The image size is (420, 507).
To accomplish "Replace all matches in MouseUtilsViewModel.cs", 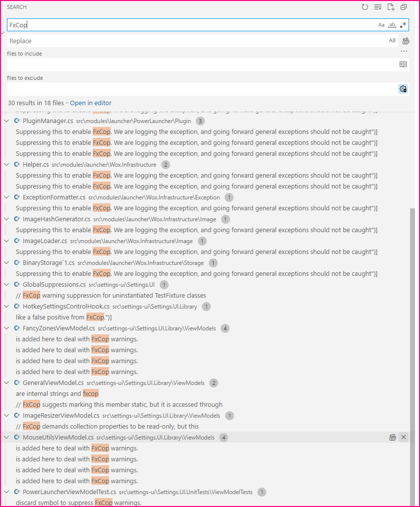I will pyautogui.click(x=392, y=437).
